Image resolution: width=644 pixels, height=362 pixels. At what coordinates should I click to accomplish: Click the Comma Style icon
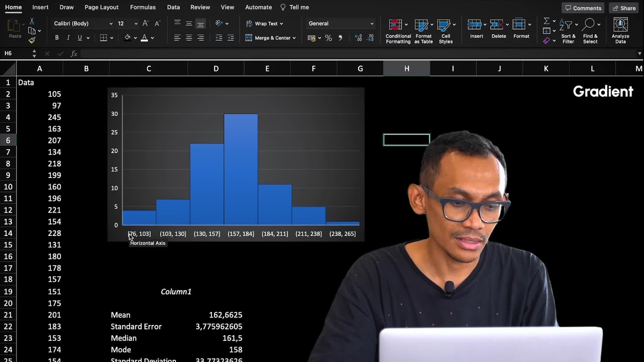tap(340, 38)
